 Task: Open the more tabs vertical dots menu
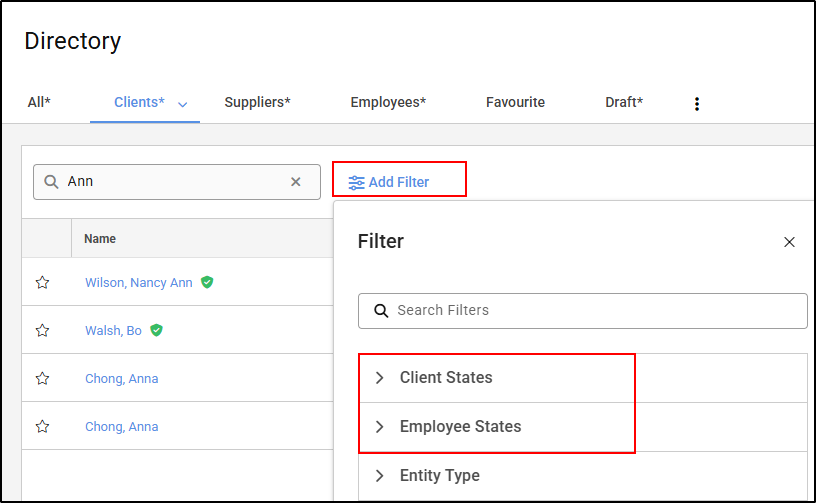pos(697,103)
